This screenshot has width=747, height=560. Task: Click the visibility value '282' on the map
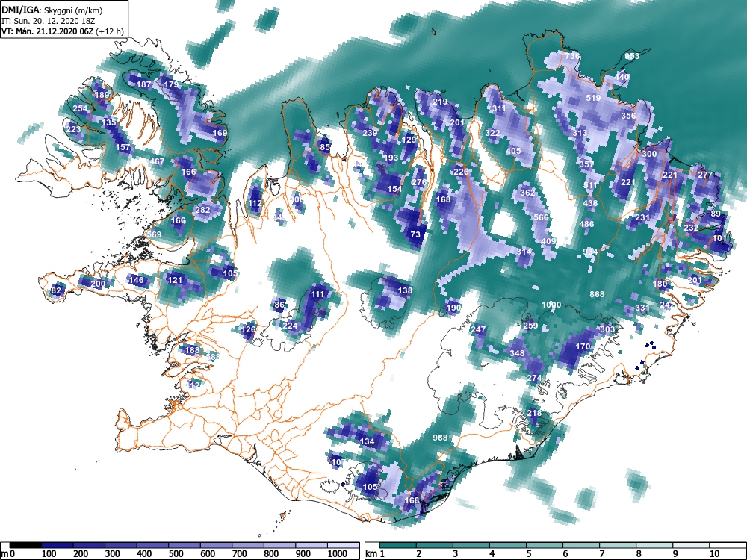coord(202,210)
